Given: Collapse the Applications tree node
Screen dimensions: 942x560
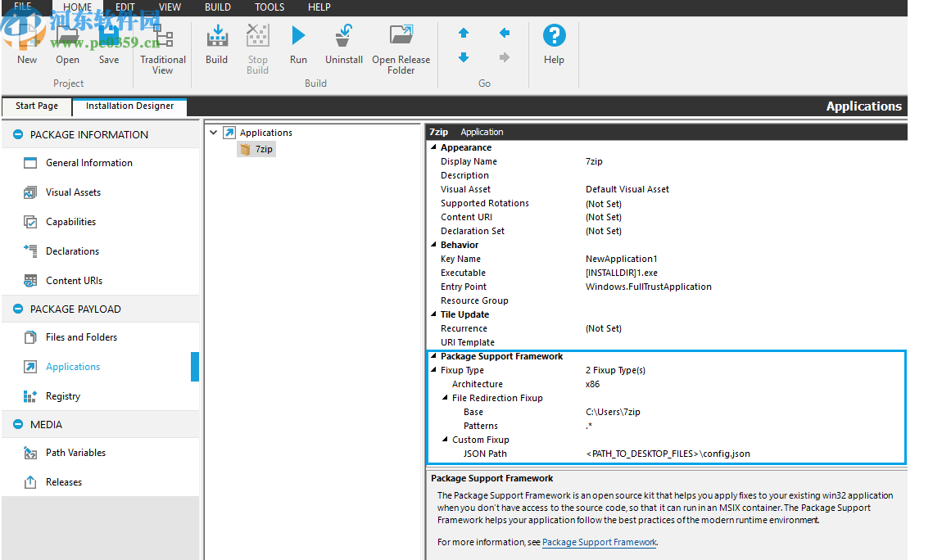Looking at the screenshot, I should [213, 132].
